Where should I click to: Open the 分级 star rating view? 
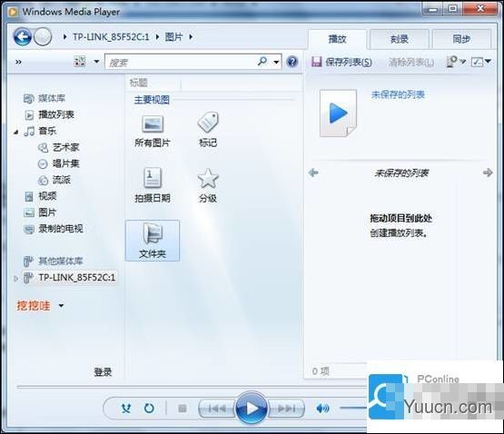tap(208, 186)
